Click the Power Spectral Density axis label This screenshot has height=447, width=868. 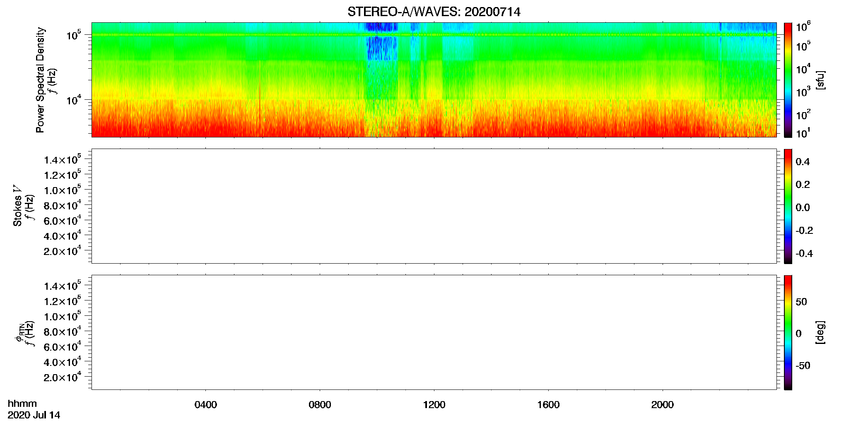[x=40, y=80]
